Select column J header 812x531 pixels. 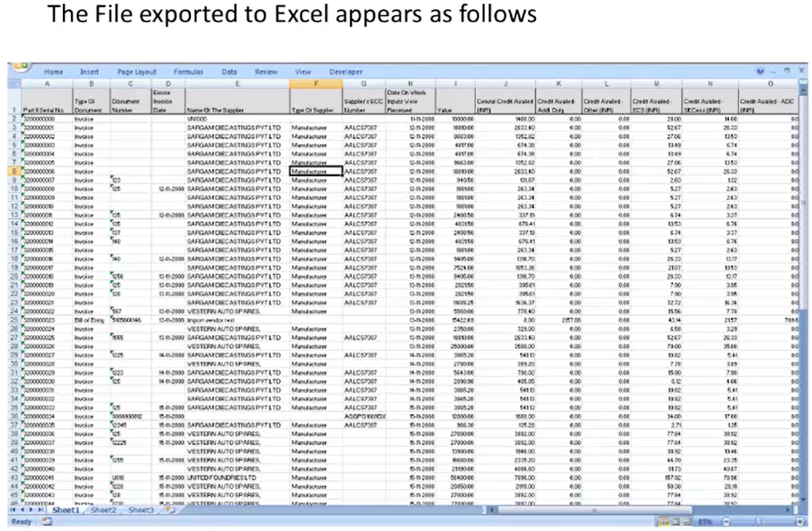(506, 84)
